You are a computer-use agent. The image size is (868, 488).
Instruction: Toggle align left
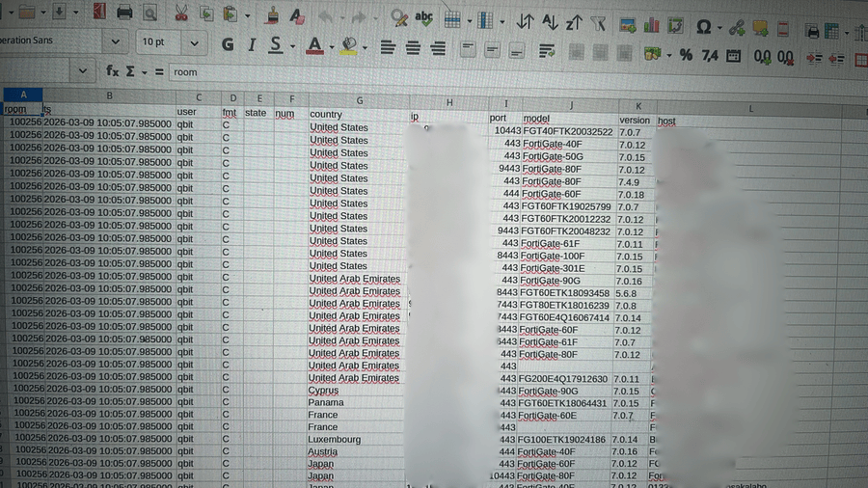[388, 47]
